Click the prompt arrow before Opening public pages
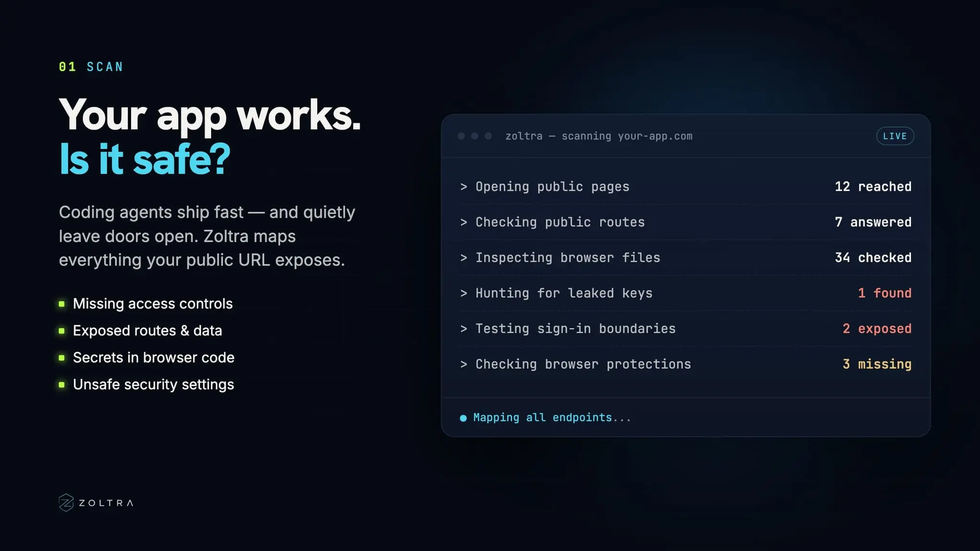The image size is (980, 551). (463, 187)
